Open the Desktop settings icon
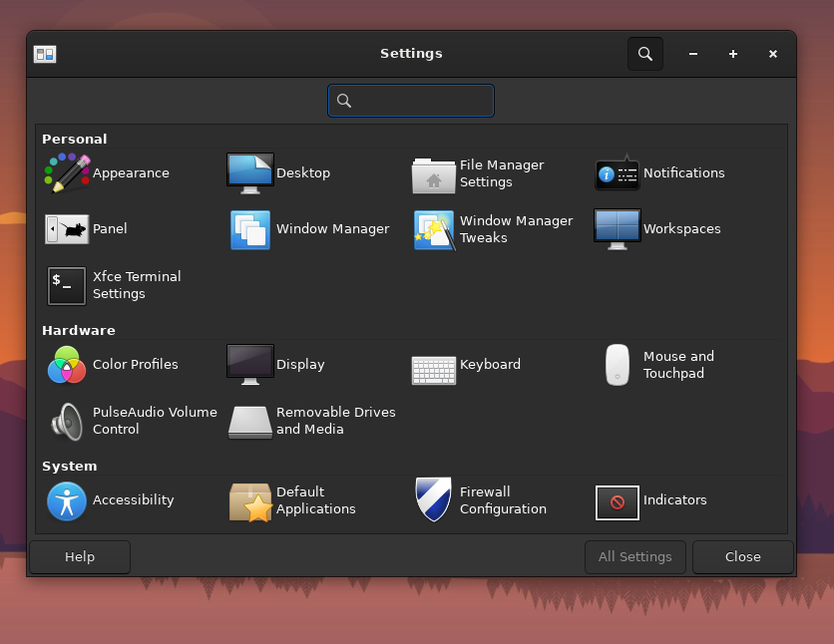 [x=250, y=173]
